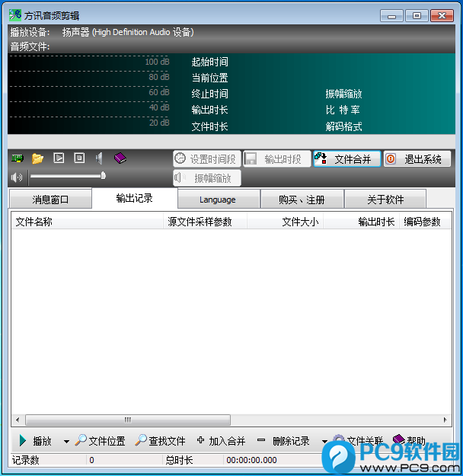463x476 pixels.
Task: Click the 设置时间段 button
Action: [207, 158]
